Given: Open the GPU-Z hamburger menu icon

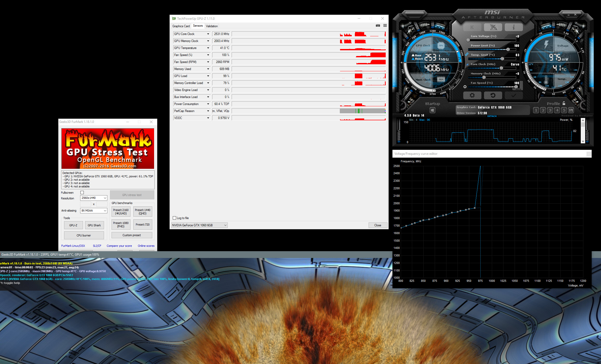Looking at the screenshot, I should [385, 26].
